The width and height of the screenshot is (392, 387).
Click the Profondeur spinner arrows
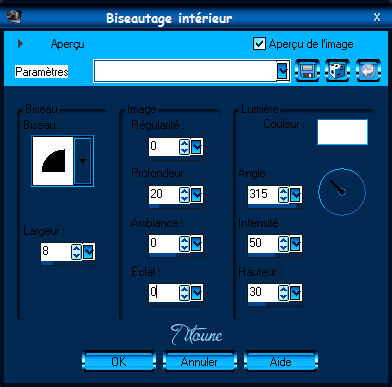point(184,195)
